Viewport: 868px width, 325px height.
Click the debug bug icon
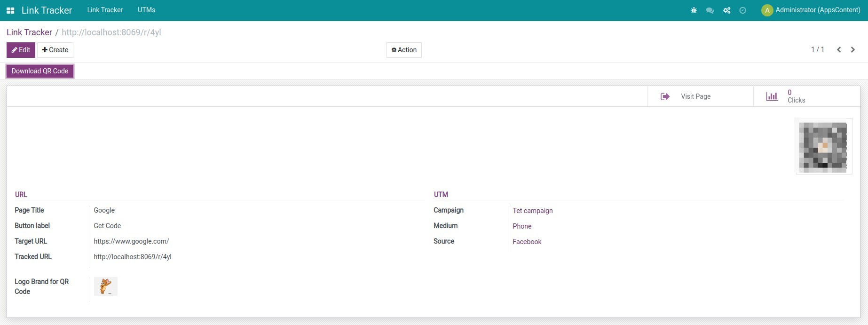(694, 10)
